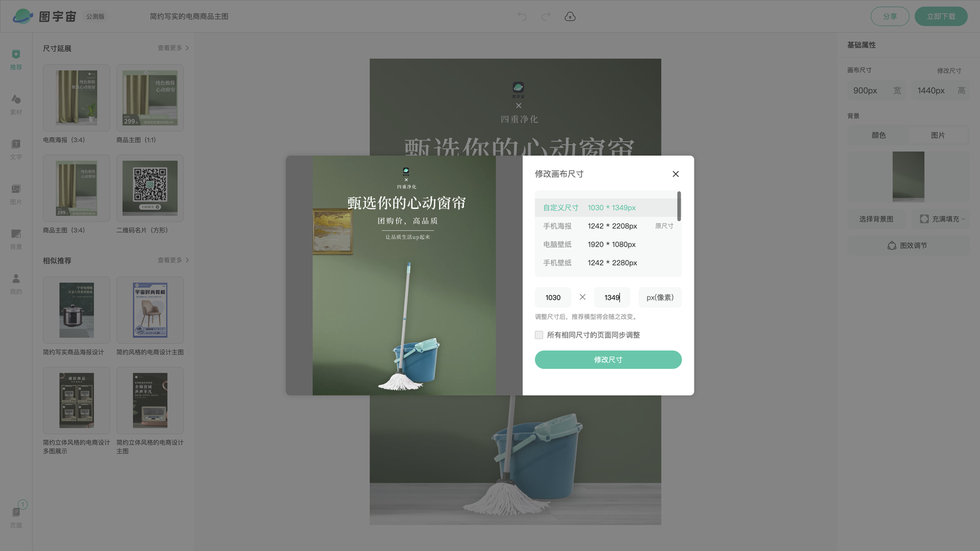The height and width of the screenshot is (551, 980).
Task: Select the 简约立体风格的电商设计主图 template
Action: point(150,400)
